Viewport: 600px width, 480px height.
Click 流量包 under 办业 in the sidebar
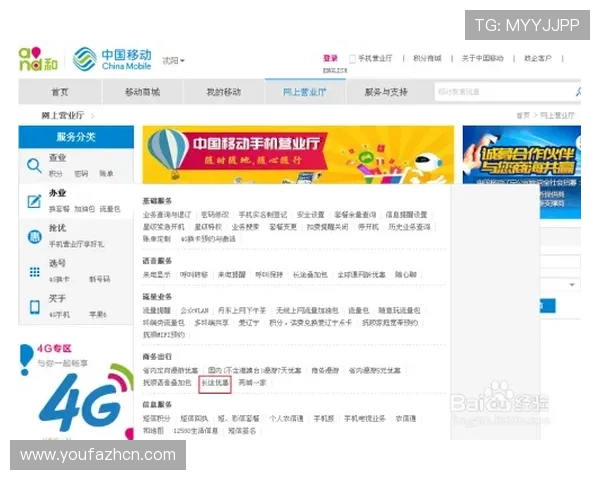click(x=110, y=209)
